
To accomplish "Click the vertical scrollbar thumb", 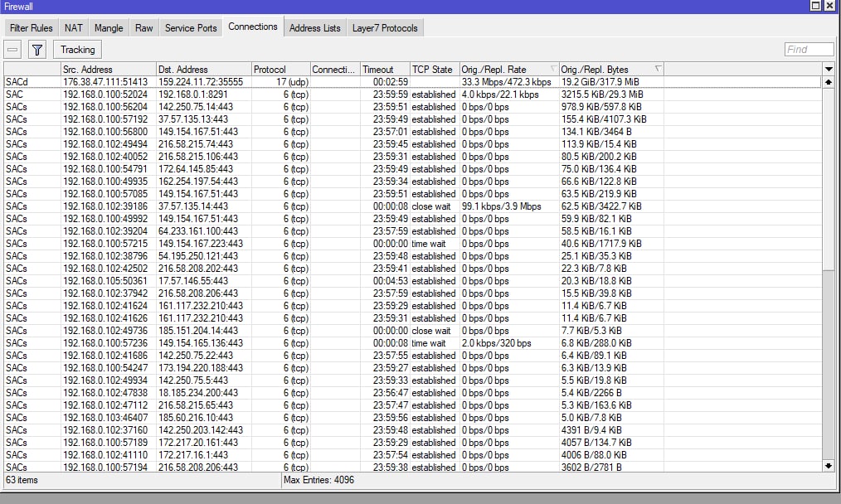I will coord(829,179).
